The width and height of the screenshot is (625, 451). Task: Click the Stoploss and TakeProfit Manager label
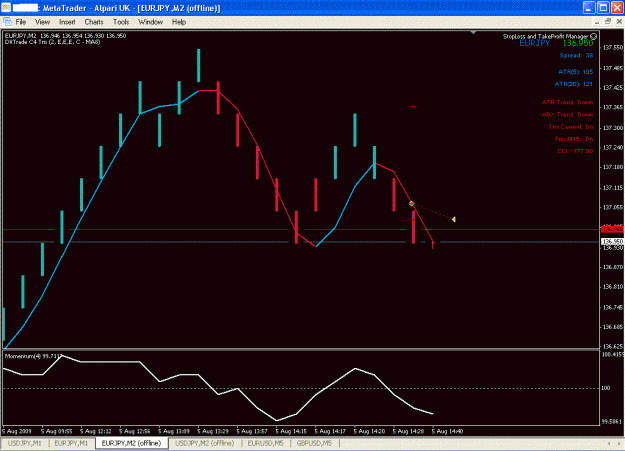545,36
